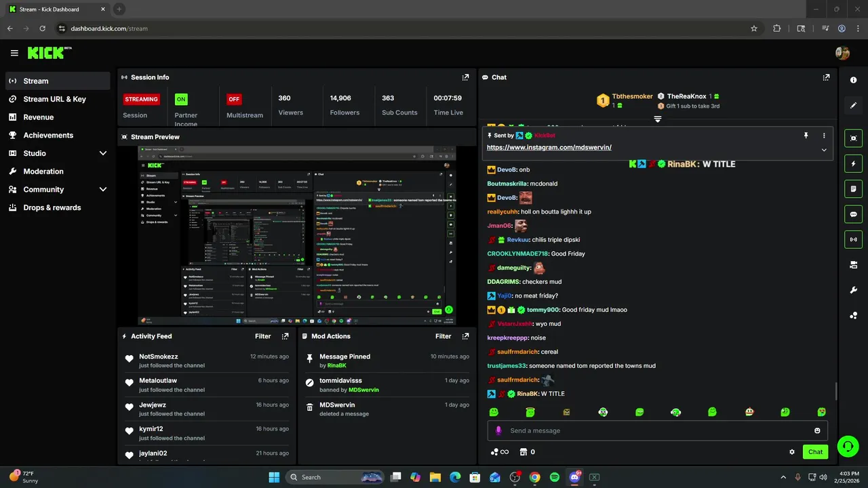
Task: Toggle the chat bubble panel button
Action: pyautogui.click(x=853, y=214)
